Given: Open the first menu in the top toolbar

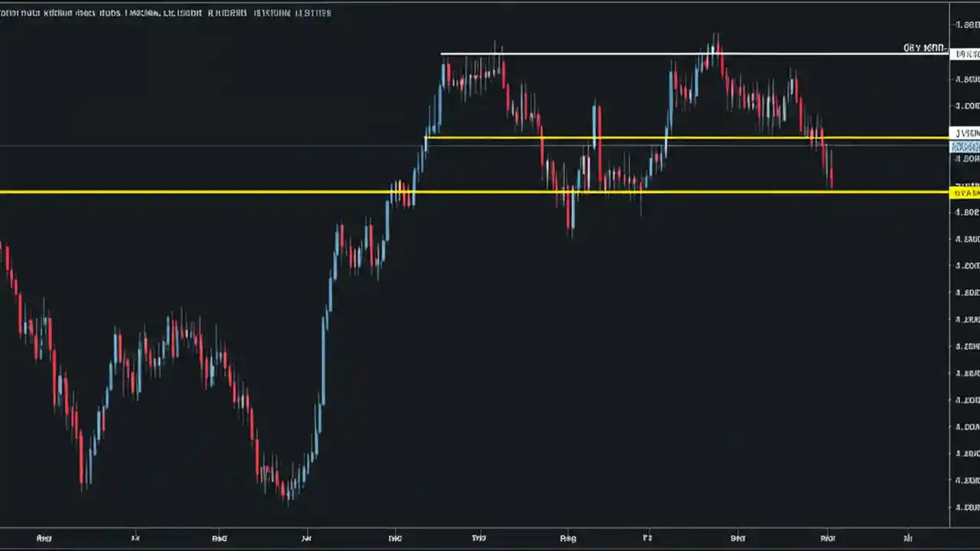Looking at the screenshot, I should tap(15, 12).
